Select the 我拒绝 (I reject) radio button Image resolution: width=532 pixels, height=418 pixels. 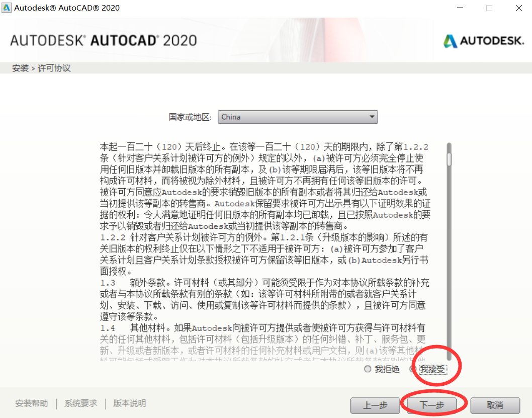(368, 369)
